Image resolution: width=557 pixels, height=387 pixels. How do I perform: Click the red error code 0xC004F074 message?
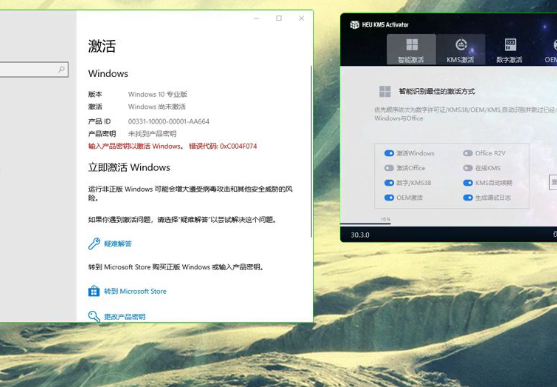click(x=173, y=146)
